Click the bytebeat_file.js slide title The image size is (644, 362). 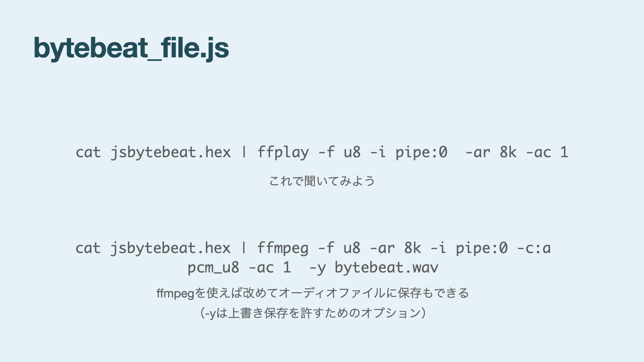coord(131,48)
